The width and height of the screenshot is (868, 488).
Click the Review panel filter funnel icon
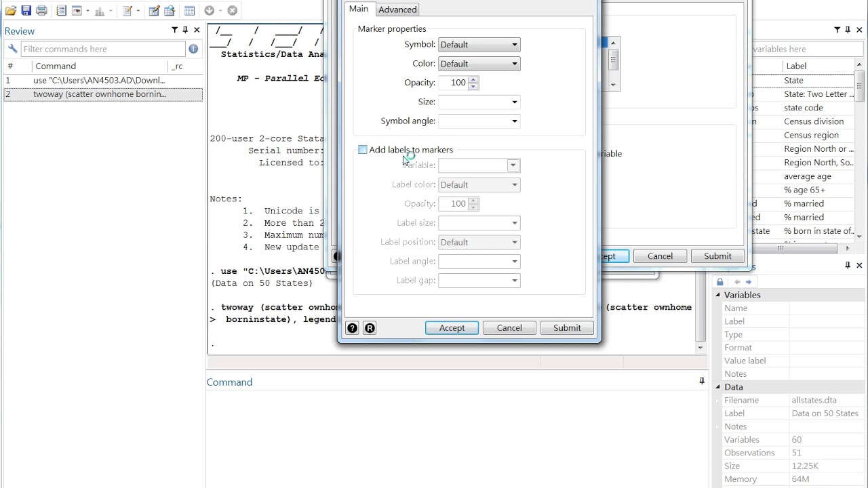pos(174,30)
